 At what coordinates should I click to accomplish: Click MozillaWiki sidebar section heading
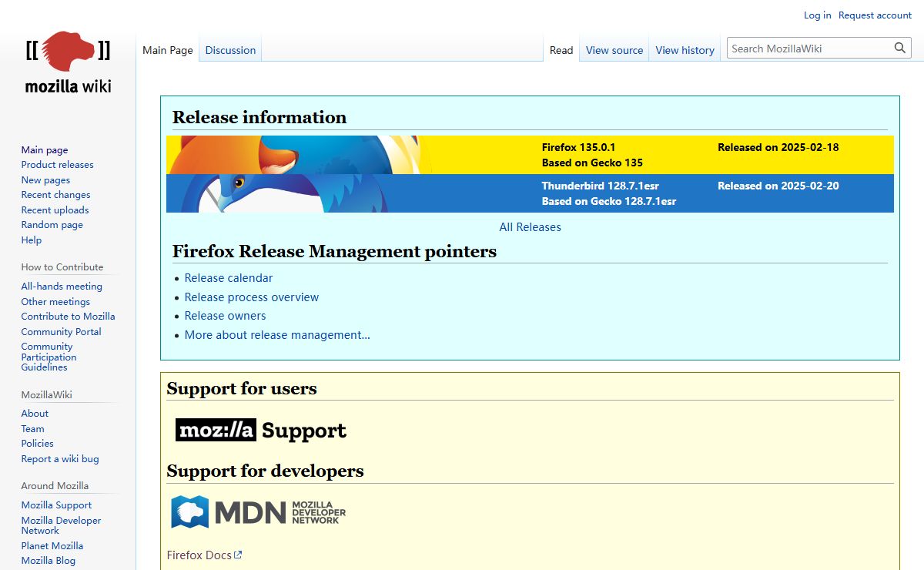pyautogui.click(x=46, y=395)
